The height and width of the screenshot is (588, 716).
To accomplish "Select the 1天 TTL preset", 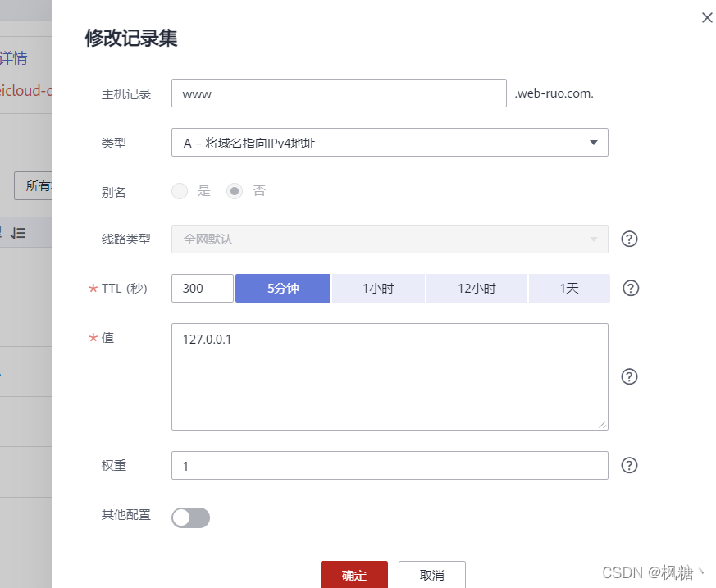I will pyautogui.click(x=569, y=288).
